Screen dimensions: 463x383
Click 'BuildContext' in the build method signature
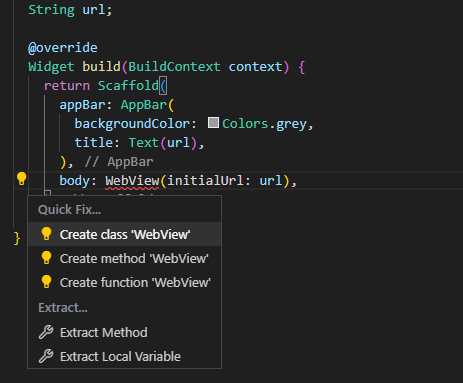click(174, 67)
